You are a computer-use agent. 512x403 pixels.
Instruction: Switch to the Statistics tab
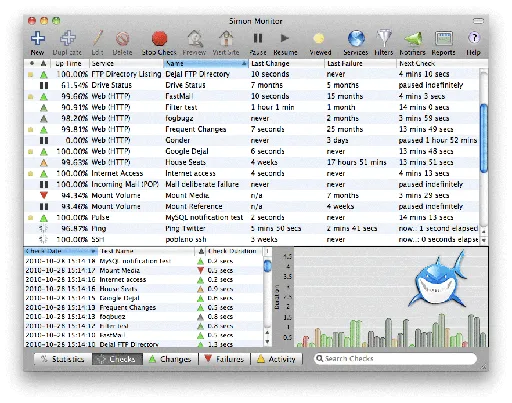[x=63, y=359]
